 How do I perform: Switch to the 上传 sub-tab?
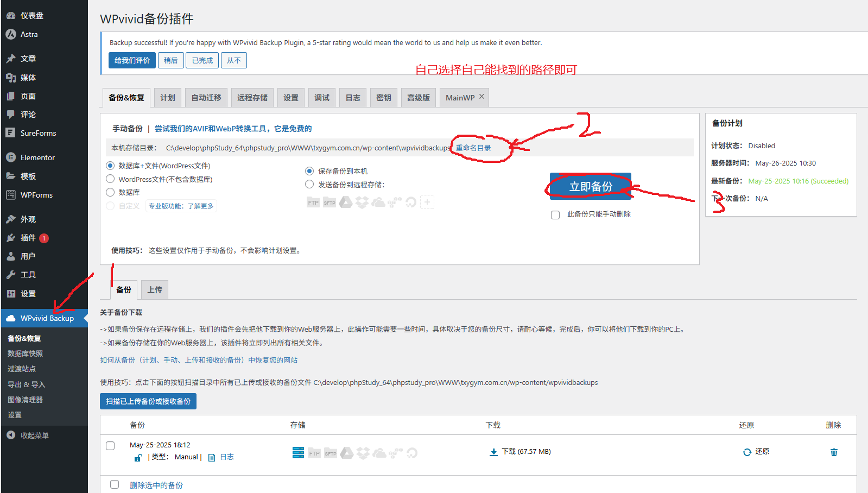(x=155, y=290)
